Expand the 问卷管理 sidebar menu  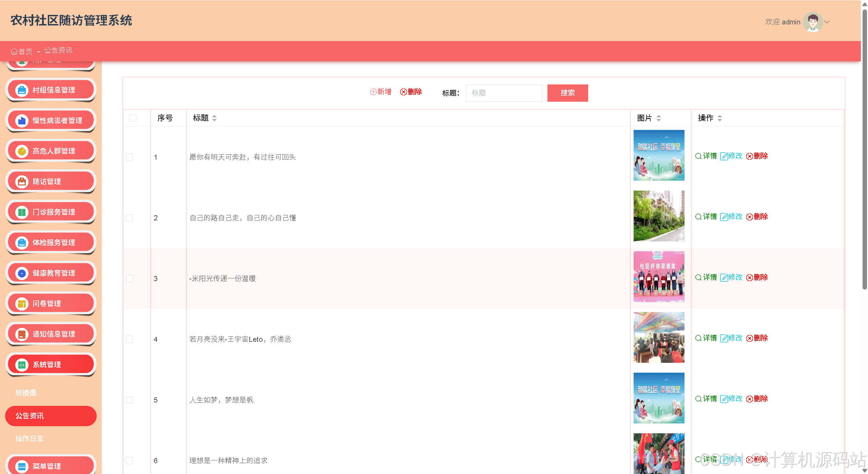[51, 303]
